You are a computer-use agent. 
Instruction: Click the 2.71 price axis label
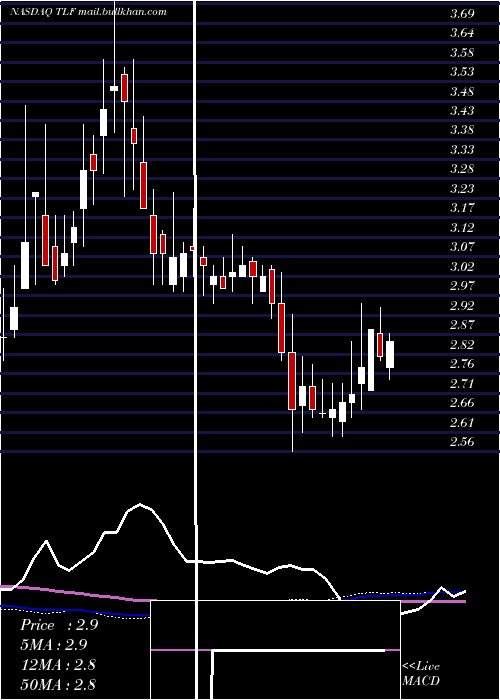(462, 383)
